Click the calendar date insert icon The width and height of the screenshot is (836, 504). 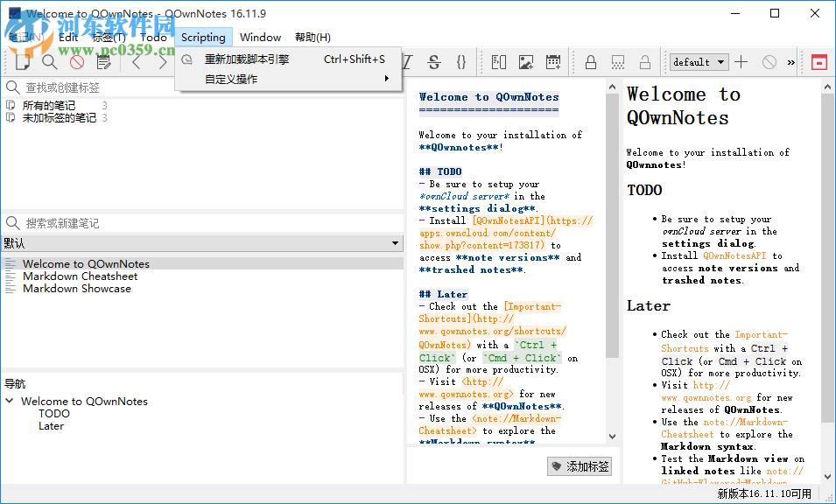tap(552, 62)
